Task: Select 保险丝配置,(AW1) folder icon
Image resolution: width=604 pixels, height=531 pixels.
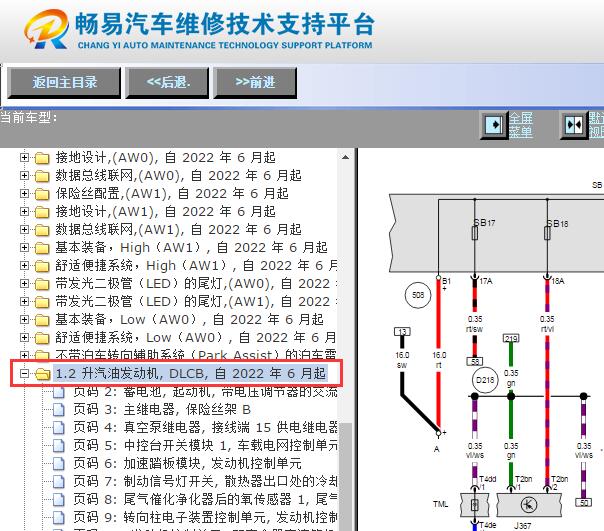Action: (x=42, y=194)
